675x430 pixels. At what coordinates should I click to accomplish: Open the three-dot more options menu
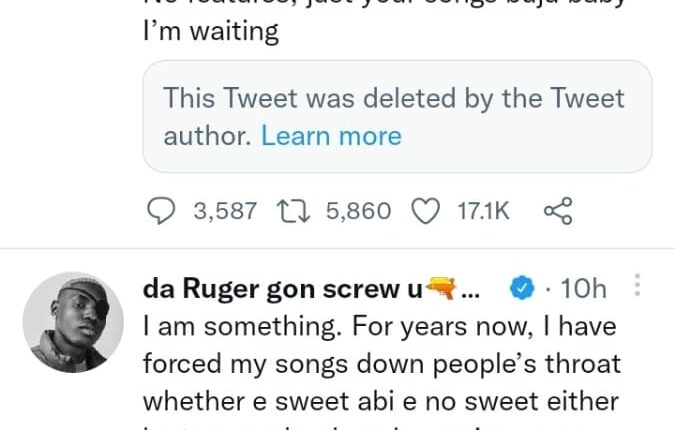click(640, 288)
